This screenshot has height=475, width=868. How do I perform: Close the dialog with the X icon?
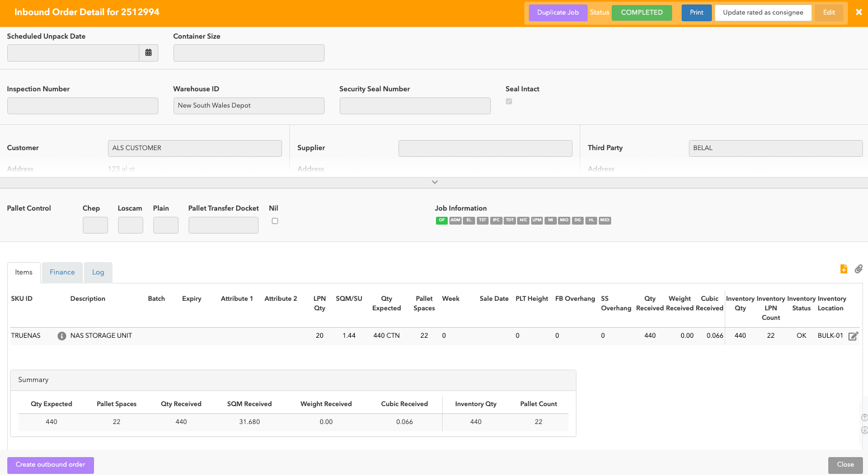click(858, 12)
